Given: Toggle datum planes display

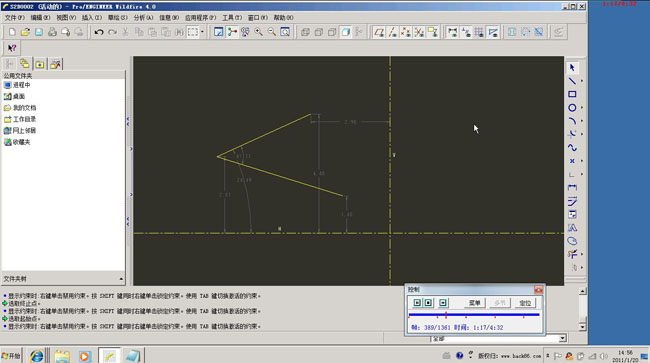Looking at the screenshot, I should [x=378, y=32].
